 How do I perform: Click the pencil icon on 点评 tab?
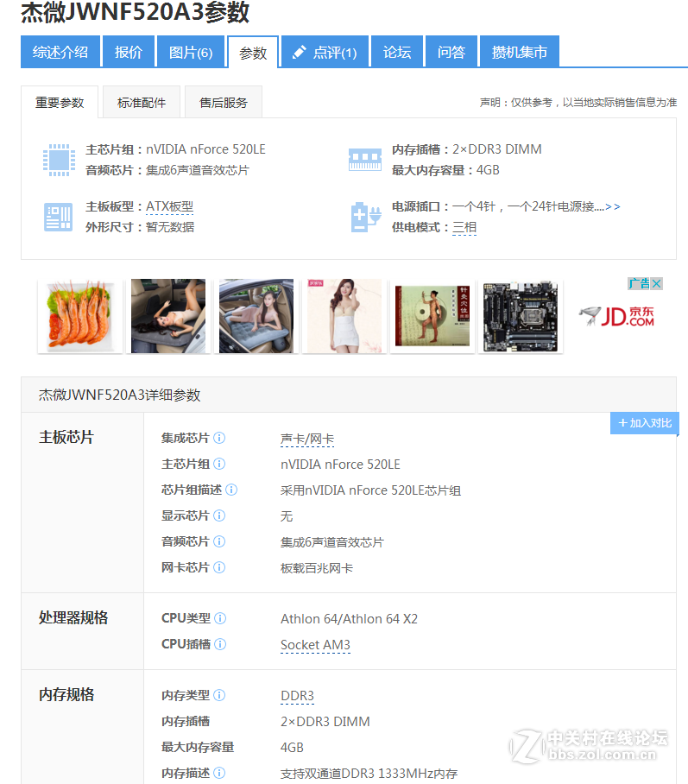click(x=299, y=52)
